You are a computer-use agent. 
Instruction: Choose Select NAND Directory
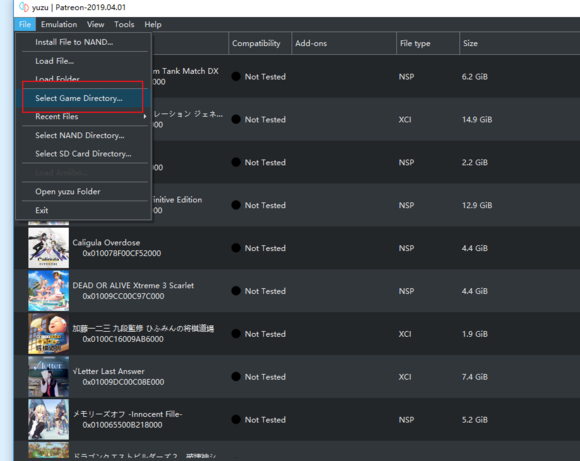(84, 135)
